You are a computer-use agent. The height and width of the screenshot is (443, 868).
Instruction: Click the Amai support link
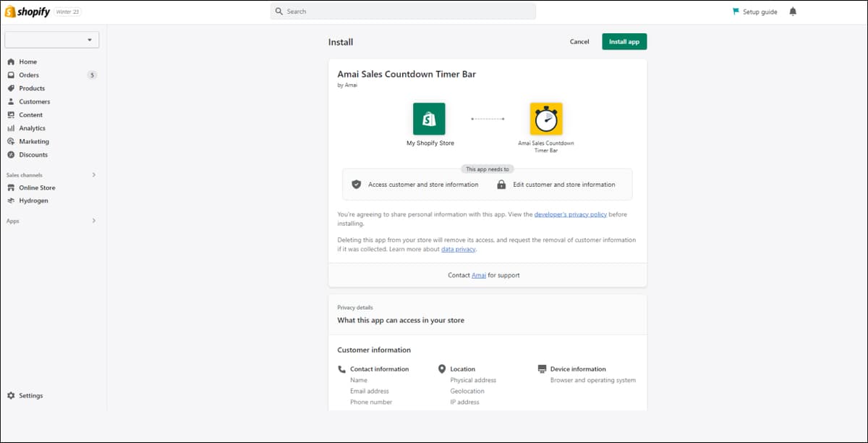point(479,275)
